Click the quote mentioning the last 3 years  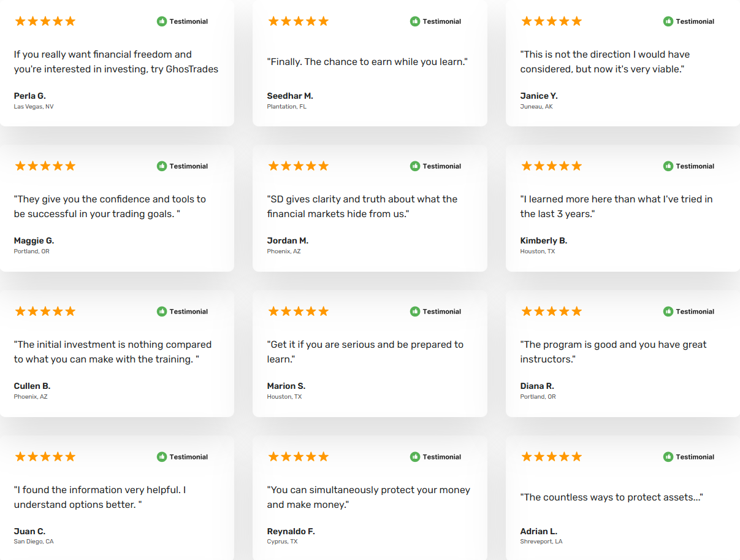point(616,206)
